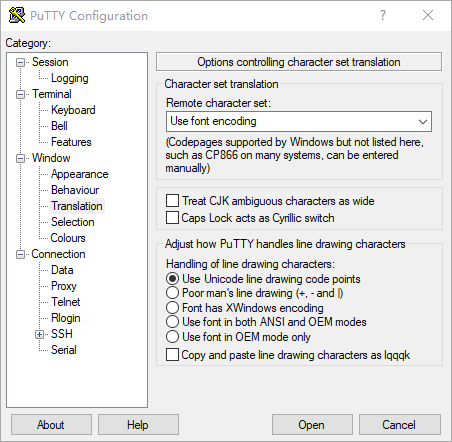Click the question mark help icon
Screen dimensions: 452x442
tap(383, 15)
